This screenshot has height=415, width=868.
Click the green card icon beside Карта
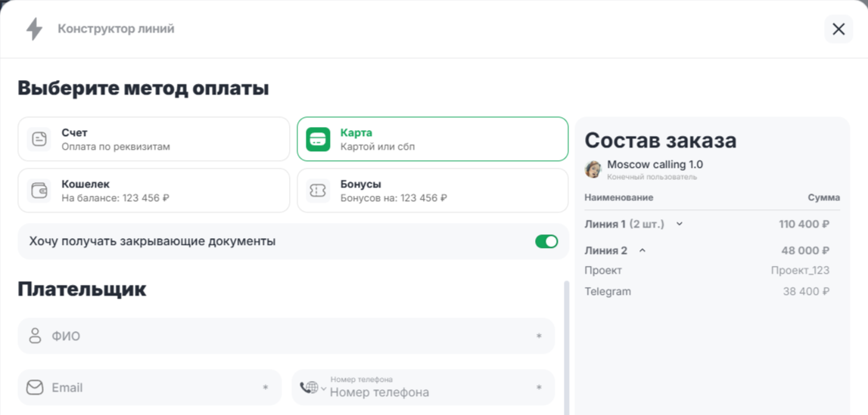point(318,139)
